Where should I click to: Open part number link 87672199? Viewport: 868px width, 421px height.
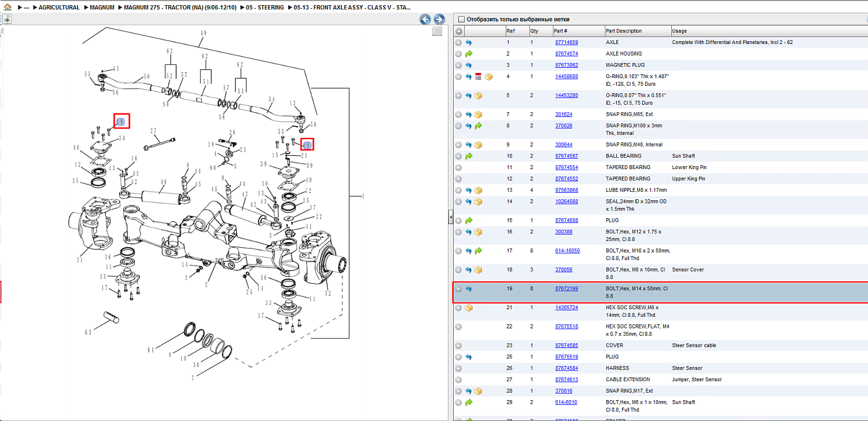[x=567, y=288]
